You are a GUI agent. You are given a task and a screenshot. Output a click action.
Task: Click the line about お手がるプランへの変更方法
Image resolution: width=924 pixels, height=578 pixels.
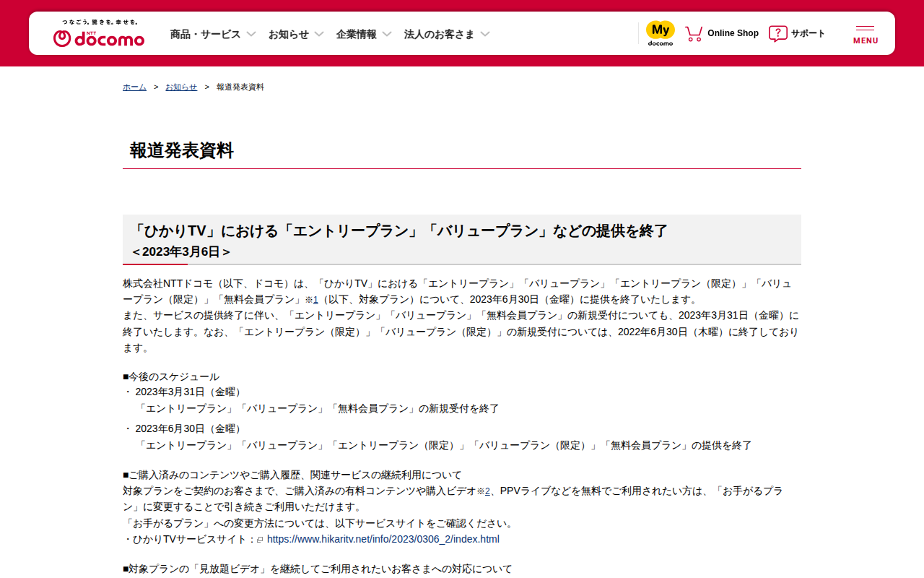pos(318,524)
